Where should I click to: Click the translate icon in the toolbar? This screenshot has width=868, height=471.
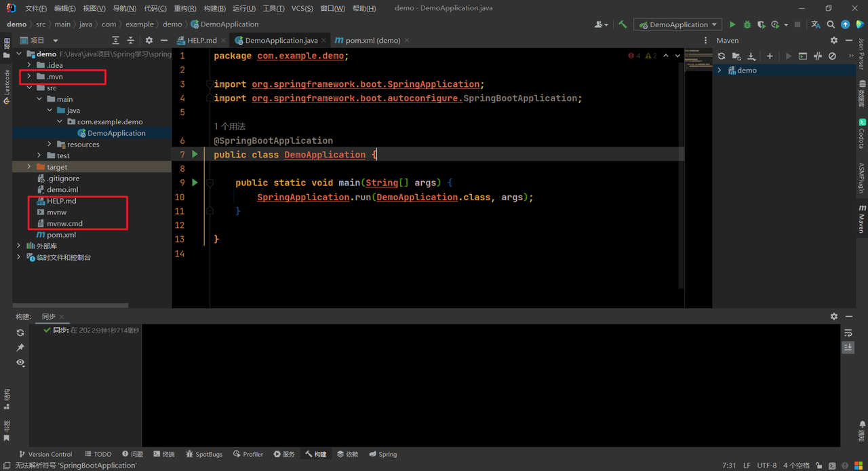pyautogui.click(x=816, y=24)
